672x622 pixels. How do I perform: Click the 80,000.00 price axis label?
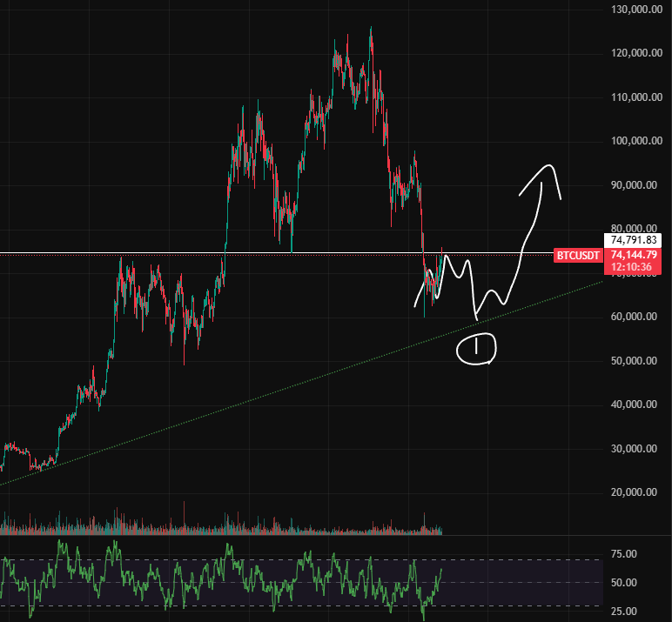(x=634, y=228)
